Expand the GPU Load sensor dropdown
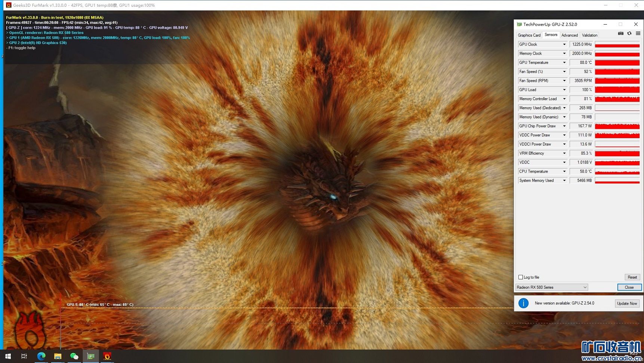 point(564,90)
